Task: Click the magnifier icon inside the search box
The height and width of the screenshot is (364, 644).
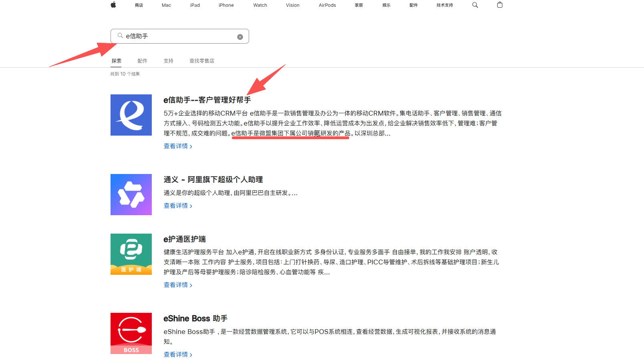Action: pos(120,36)
